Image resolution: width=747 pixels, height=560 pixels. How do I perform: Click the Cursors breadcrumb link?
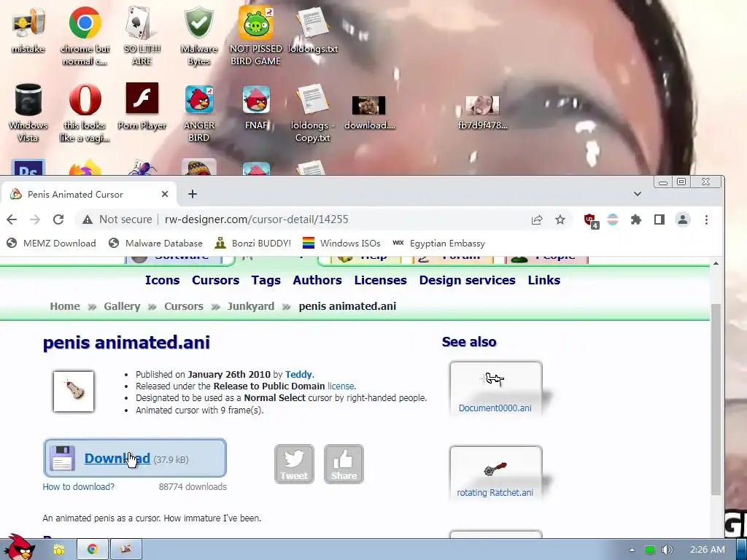click(x=183, y=306)
